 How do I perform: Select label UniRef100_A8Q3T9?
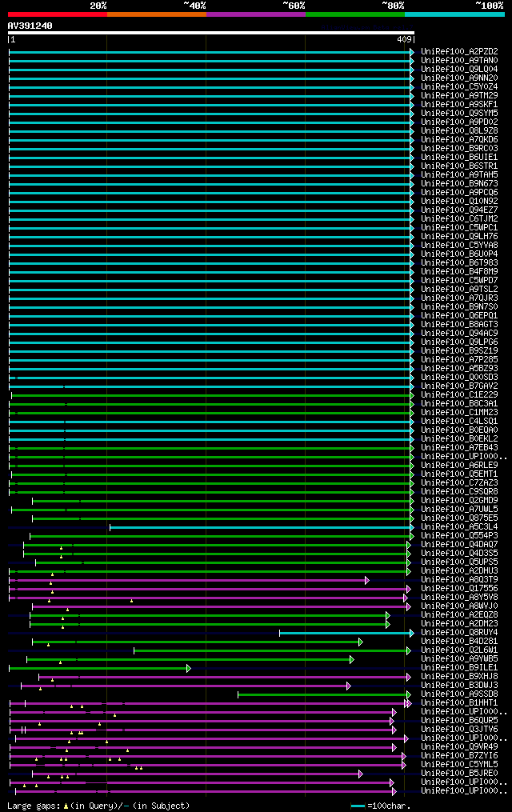pos(459,580)
